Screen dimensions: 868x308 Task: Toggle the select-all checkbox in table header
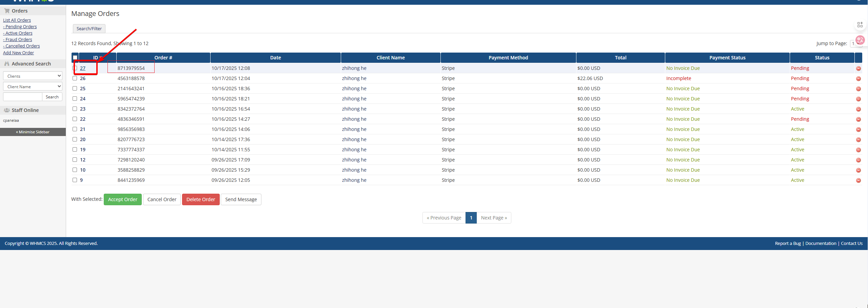75,58
